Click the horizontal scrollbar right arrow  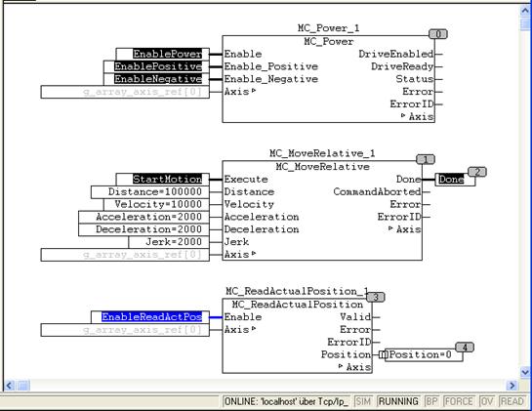[x=512, y=386]
